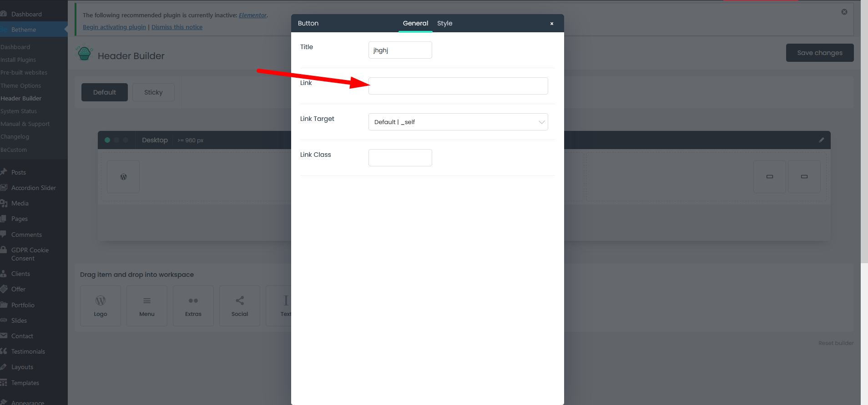868x405 pixels.
Task: Open Changelog submenu
Action: (x=15, y=136)
